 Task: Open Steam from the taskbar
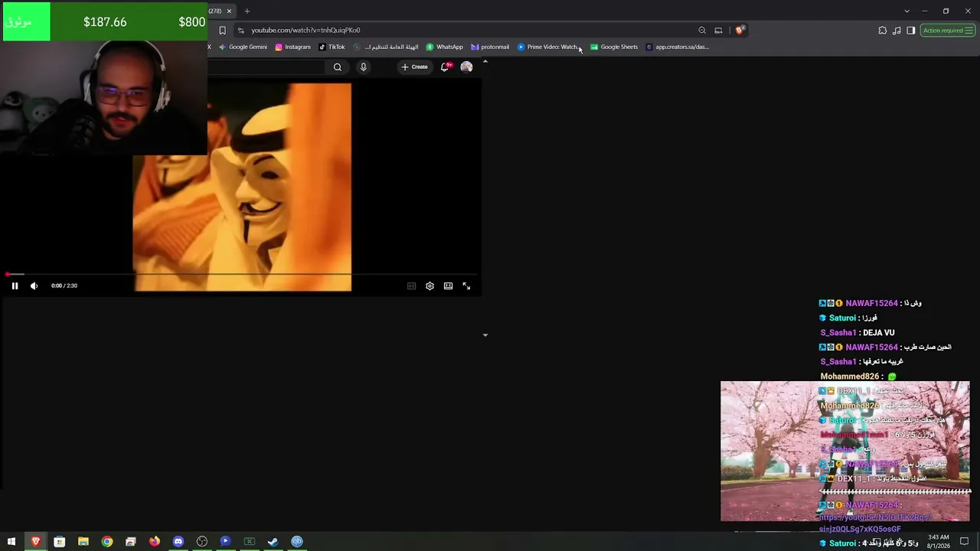(x=273, y=542)
